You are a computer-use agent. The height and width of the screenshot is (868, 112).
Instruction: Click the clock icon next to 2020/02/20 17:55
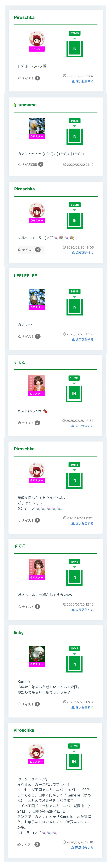tap(64, 334)
